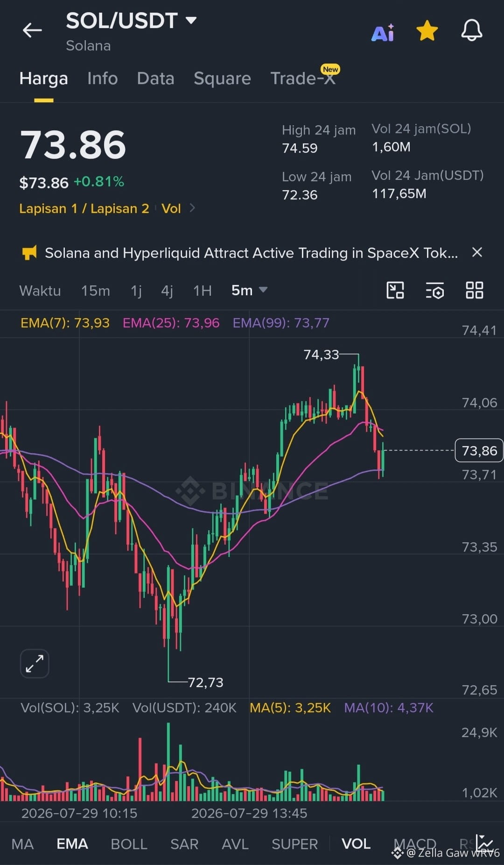
Task: Open the yellow Vol tag link
Action: pos(171,208)
